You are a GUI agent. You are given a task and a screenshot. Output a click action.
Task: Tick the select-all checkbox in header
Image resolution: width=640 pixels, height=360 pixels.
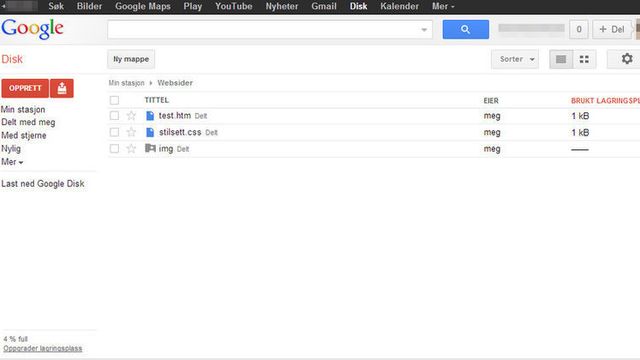click(114, 100)
